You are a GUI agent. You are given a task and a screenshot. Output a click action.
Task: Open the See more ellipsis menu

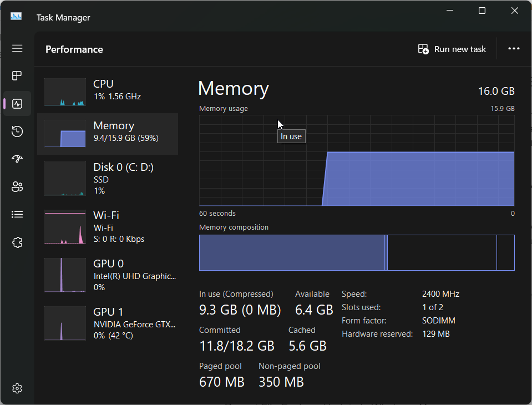point(514,49)
